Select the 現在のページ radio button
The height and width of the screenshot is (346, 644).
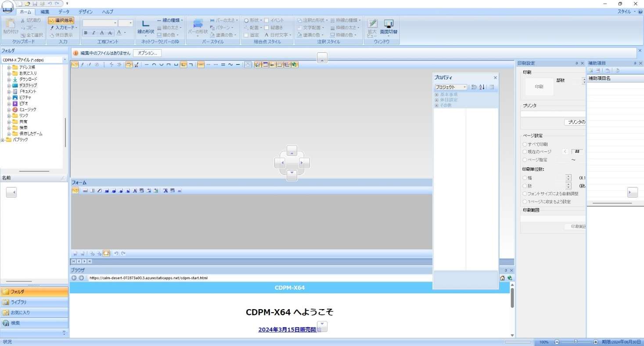525,151
